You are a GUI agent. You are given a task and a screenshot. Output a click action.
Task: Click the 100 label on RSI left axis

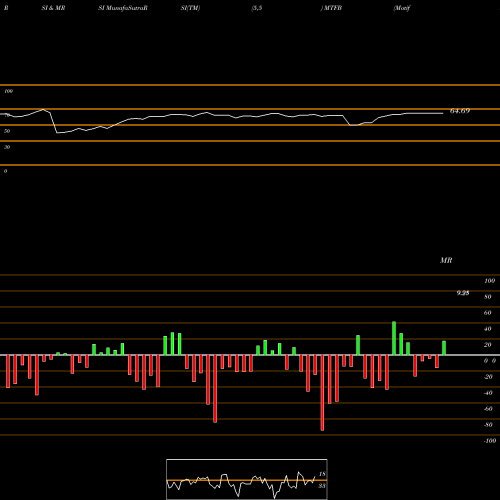click(x=8, y=91)
